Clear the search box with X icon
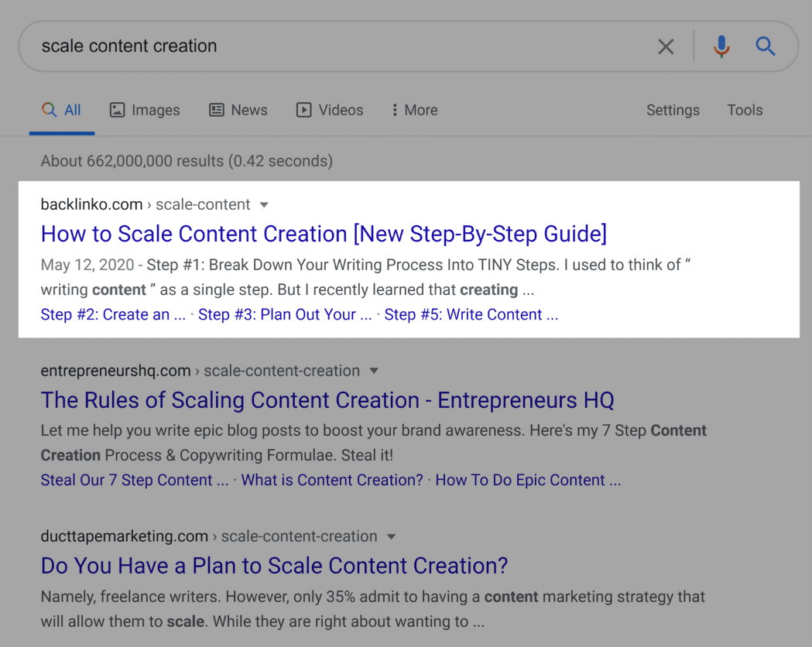812x647 pixels. point(666,46)
